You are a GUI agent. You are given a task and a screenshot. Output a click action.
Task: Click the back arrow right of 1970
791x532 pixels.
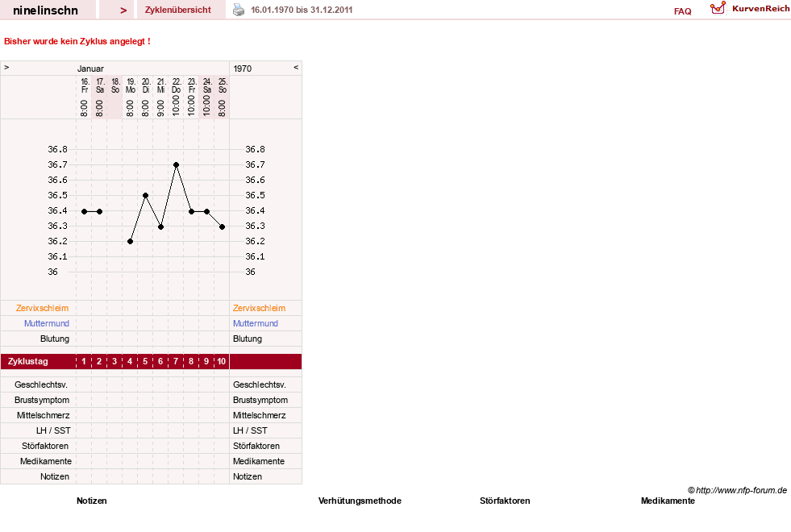[x=296, y=67]
